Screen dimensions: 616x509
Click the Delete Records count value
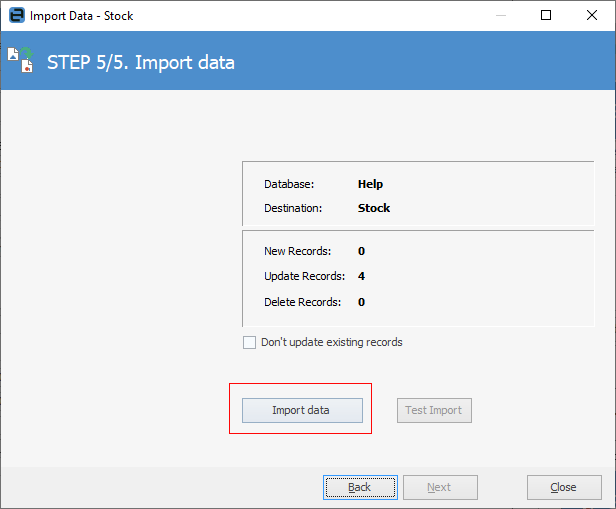361,302
